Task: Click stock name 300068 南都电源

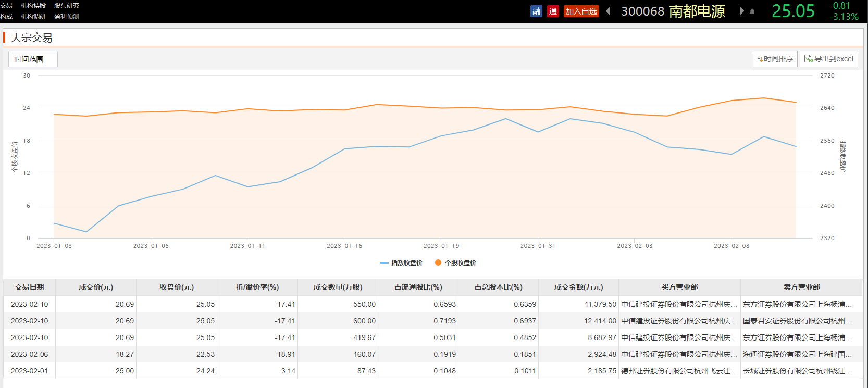Action: click(x=673, y=11)
